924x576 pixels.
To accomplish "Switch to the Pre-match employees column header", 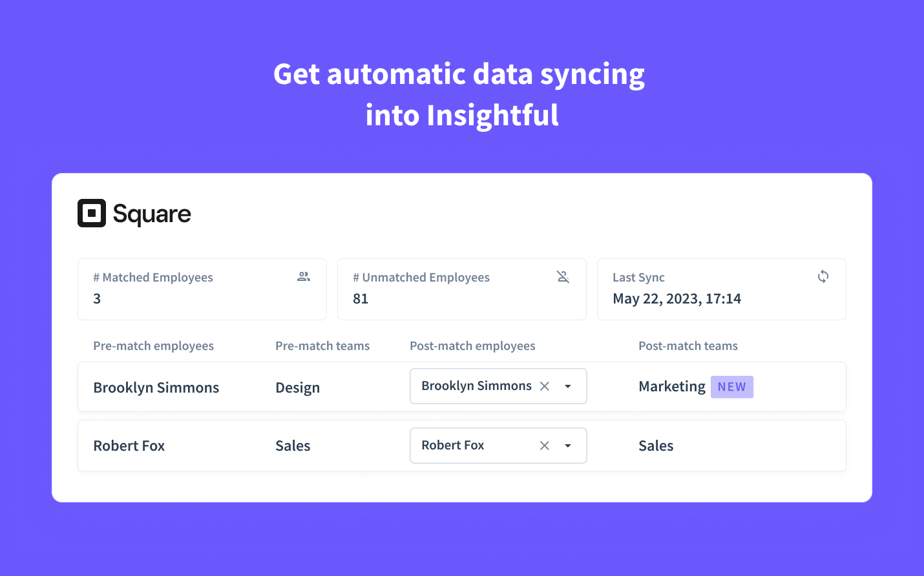I will (153, 345).
